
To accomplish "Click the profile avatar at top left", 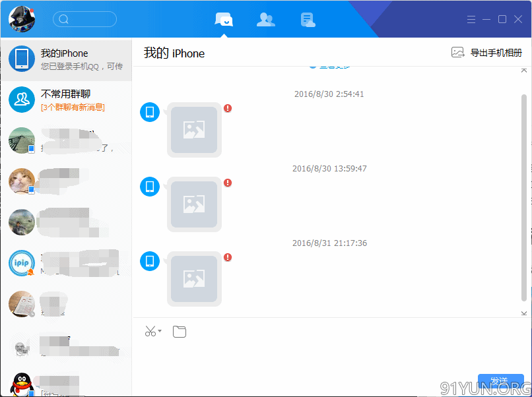I will click(x=22, y=18).
